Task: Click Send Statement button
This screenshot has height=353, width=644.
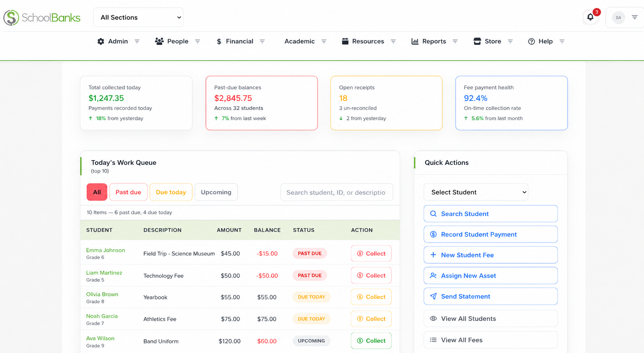Action: tap(491, 296)
